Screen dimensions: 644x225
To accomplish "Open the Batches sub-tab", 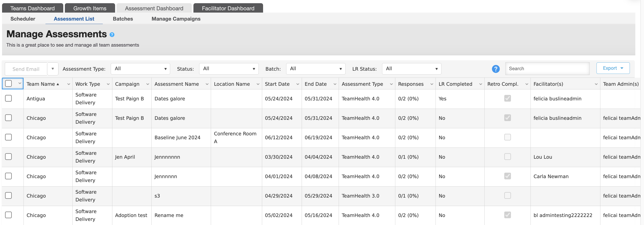I will pyautogui.click(x=123, y=19).
